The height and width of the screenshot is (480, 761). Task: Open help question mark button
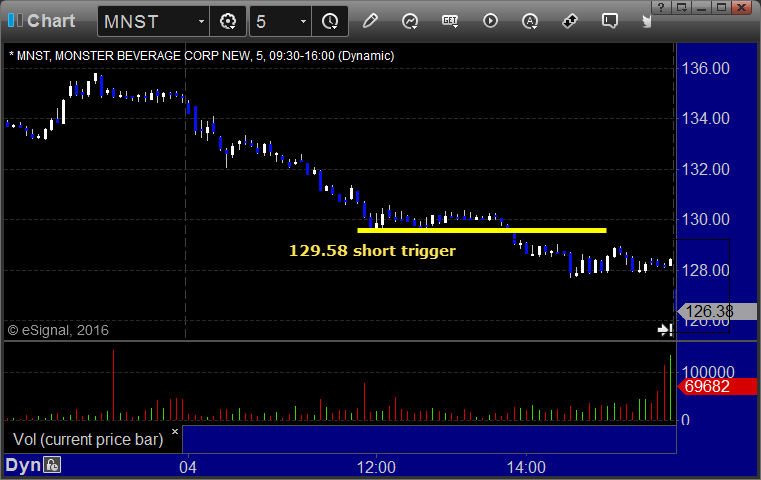pyautogui.click(x=662, y=7)
